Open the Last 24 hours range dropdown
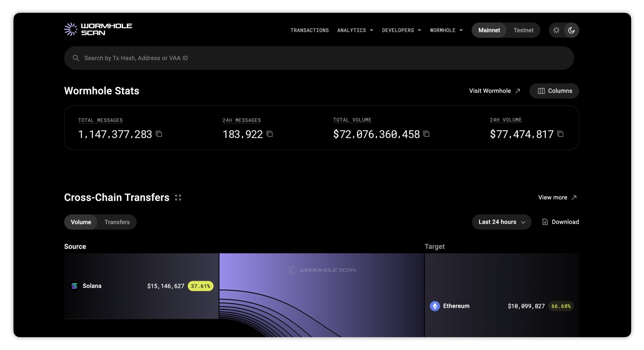 [501, 222]
